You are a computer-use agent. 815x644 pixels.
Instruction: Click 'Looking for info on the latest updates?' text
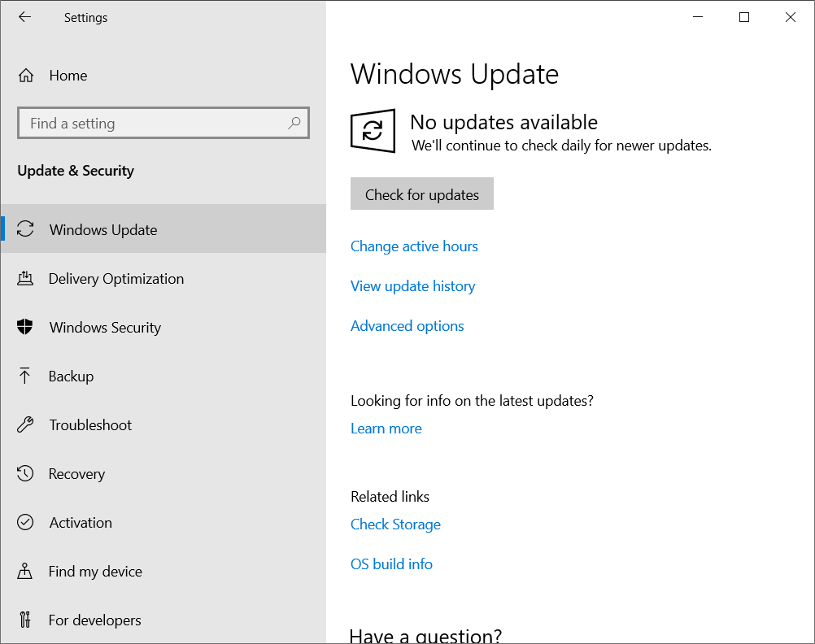[x=472, y=401]
